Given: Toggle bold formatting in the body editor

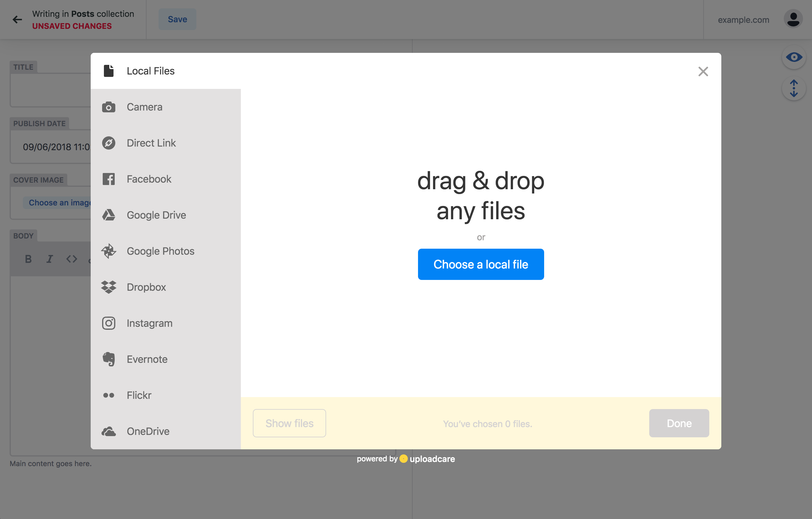Looking at the screenshot, I should click(x=28, y=259).
